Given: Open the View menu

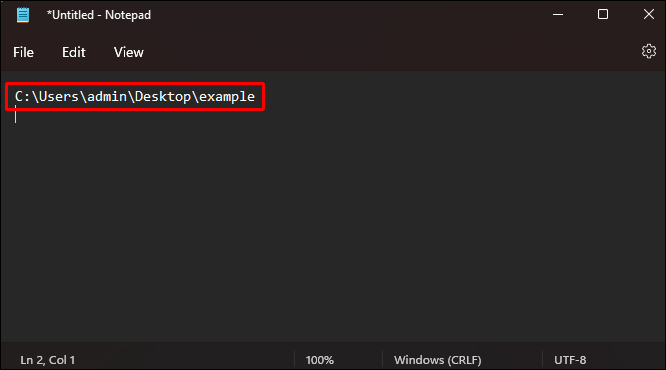Looking at the screenshot, I should pos(129,52).
